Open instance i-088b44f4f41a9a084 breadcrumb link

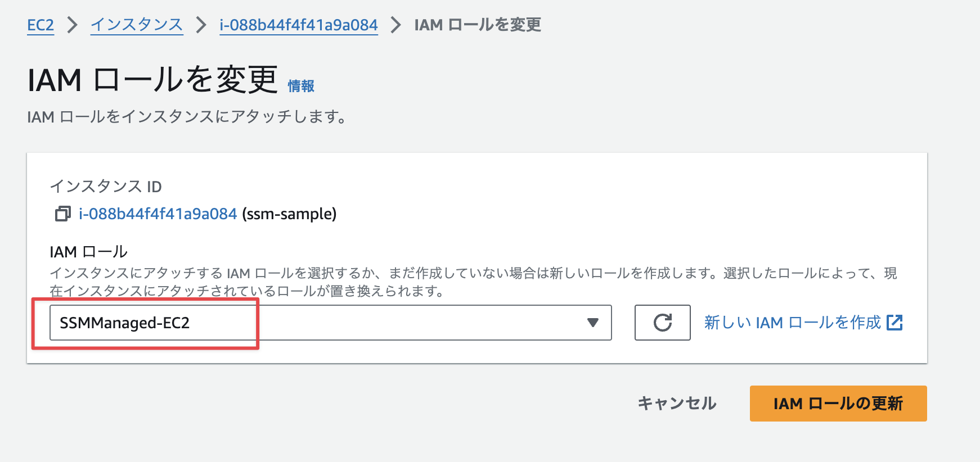point(298,25)
